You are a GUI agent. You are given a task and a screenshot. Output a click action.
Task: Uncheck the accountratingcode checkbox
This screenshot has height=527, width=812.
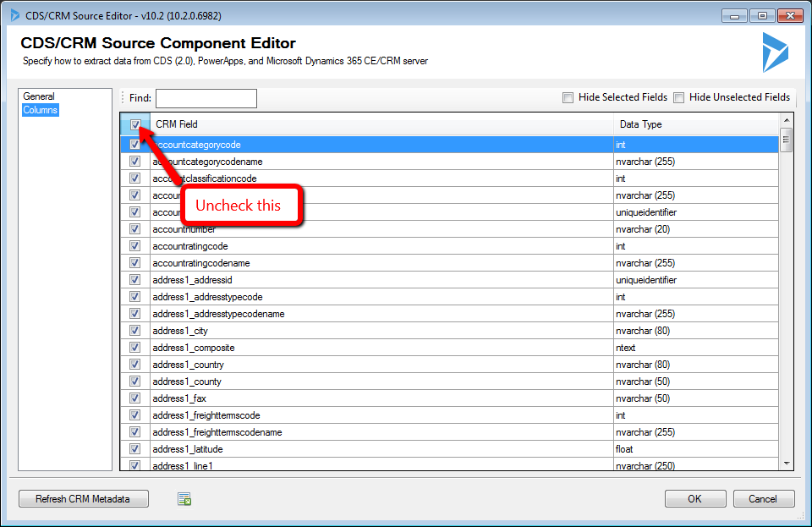tap(135, 246)
